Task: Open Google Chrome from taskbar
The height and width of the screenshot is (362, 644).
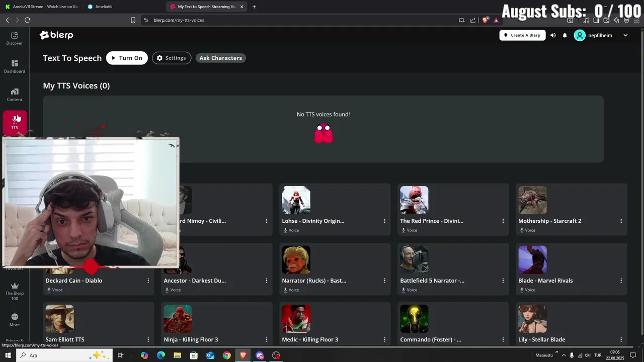Action: [x=227, y=355]
